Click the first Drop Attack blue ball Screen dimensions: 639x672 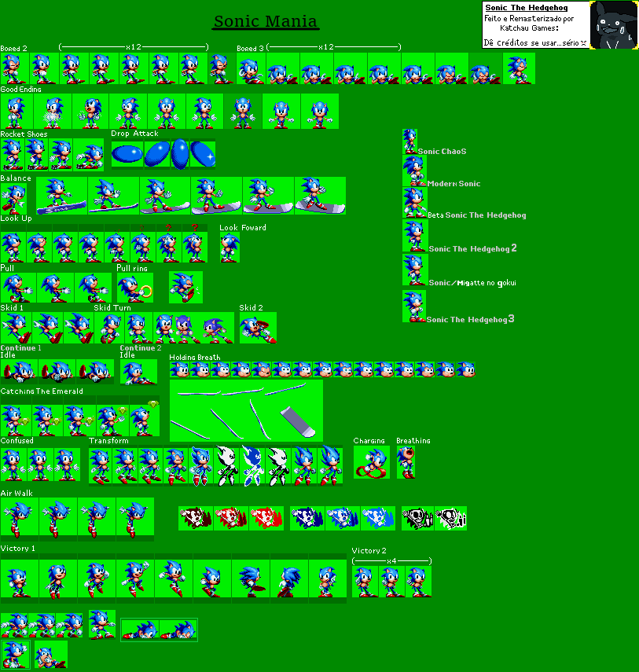pyautogui.click(x=127, y=154)
